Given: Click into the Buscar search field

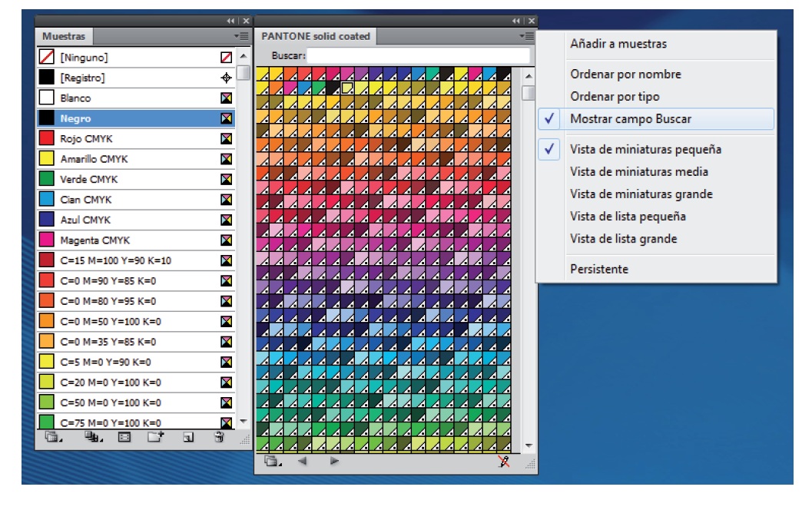Looking at the screenshot, I should pos(419,56).
